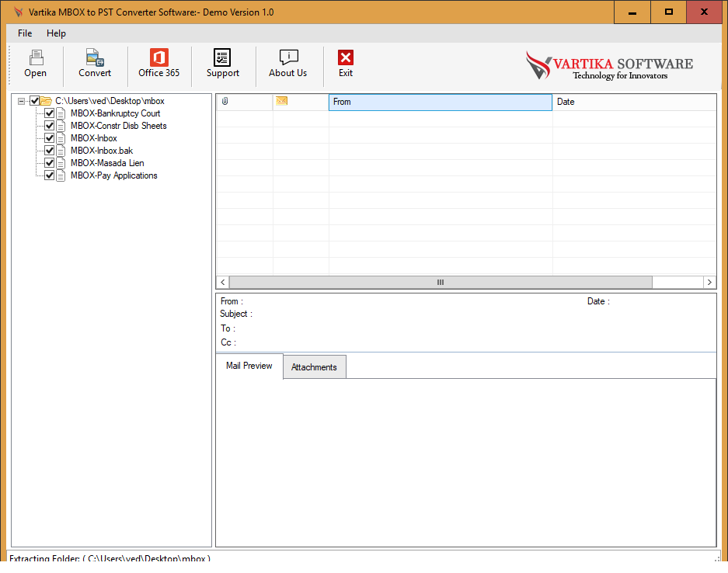
Task: Select the MBOX-Constr Disb Sheets tree item
Action: [x=119, y=126]
